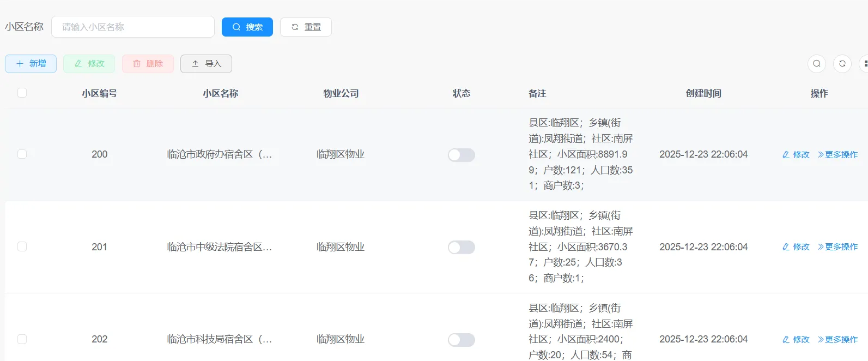
Task: Toggle status switch for community 201
Action: point(461,248)
